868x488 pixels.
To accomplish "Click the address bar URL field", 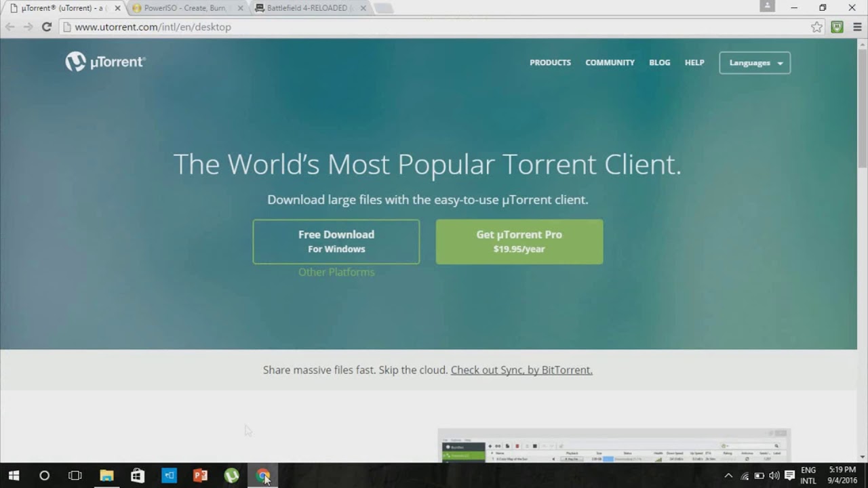I will [x=434, y=27].
